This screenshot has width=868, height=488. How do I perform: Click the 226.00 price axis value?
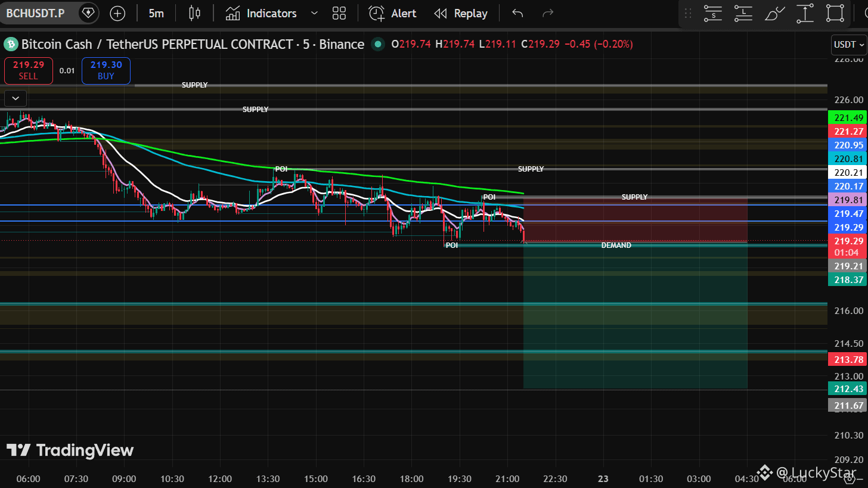(x=850, y=100)
